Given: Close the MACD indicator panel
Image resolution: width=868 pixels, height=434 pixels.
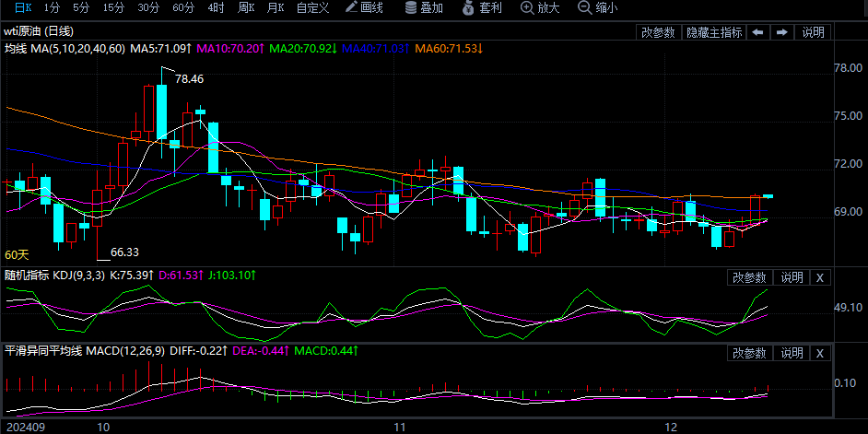Looking at the screenshot, I should (x=820, y=353).
